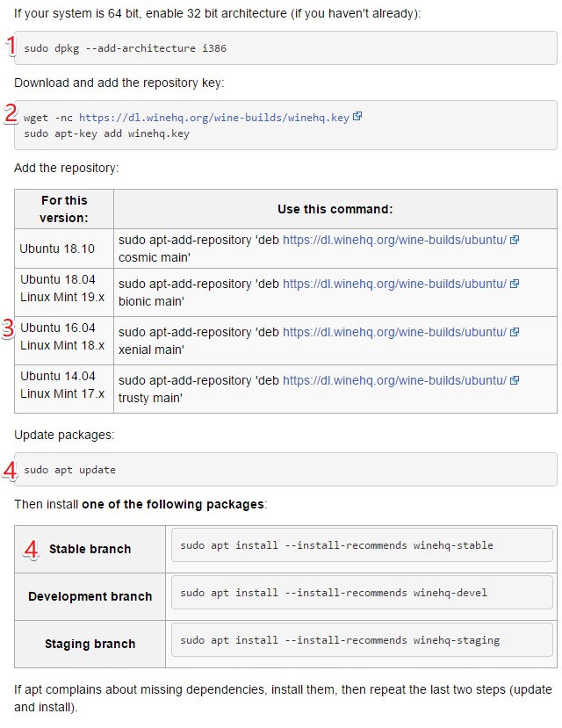Click external link icon in trusty row
Image resolution: width=562 pixels, height=728 pixels.
pyautogui.click(x=515, y=379)
